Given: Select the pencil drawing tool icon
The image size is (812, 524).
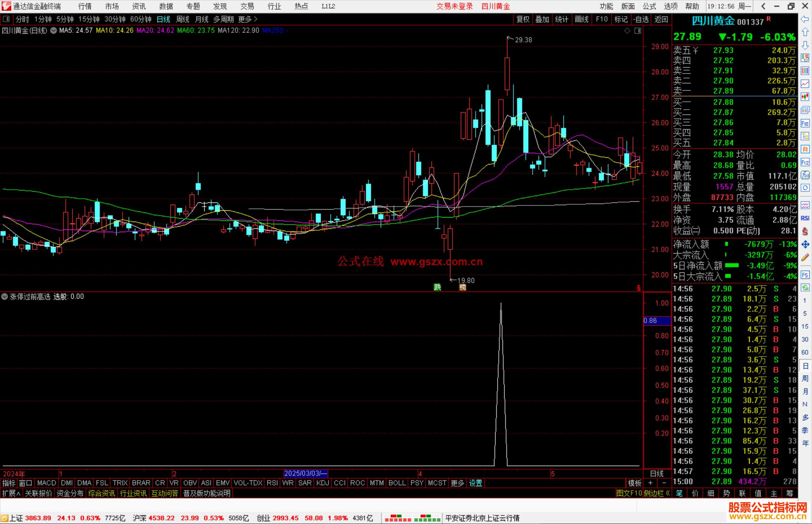Looking at the screenshot, I should [805, 258].
